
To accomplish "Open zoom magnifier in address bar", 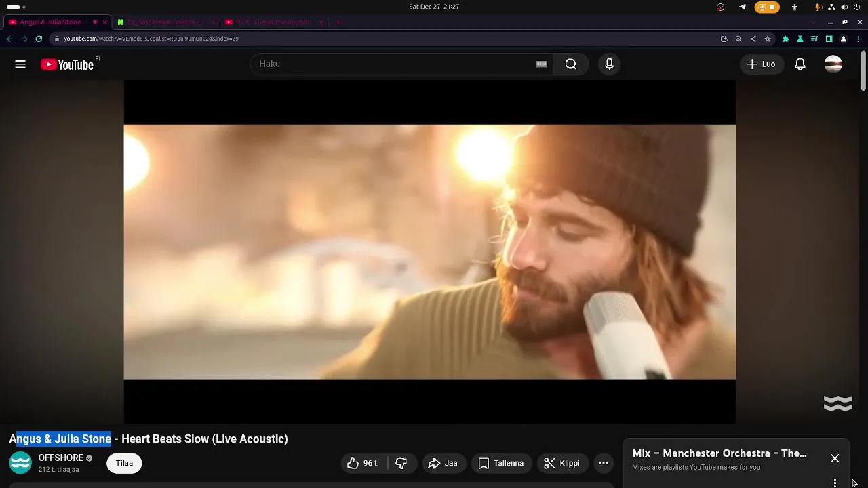I will click(x=738, y=39).
